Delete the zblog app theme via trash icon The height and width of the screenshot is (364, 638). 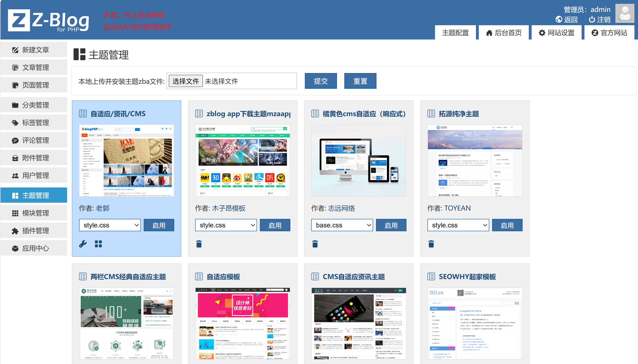[199, 244]
